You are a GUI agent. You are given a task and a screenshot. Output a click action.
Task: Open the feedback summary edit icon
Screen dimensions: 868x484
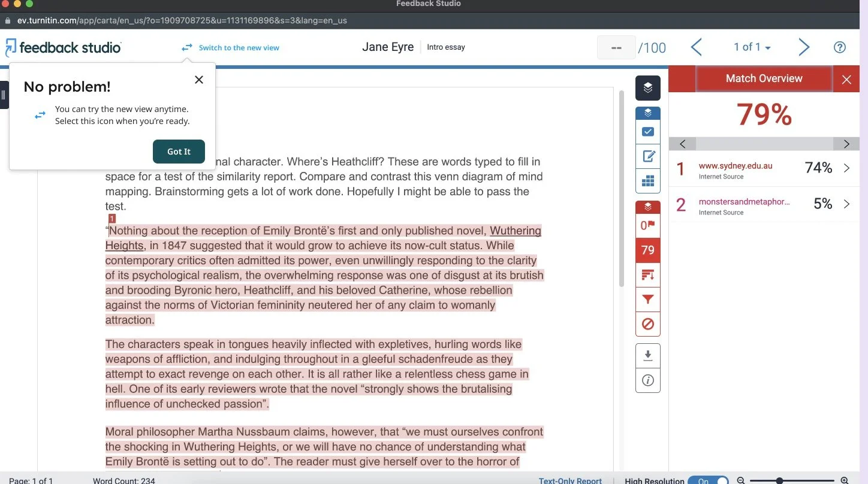pos(647,156)
